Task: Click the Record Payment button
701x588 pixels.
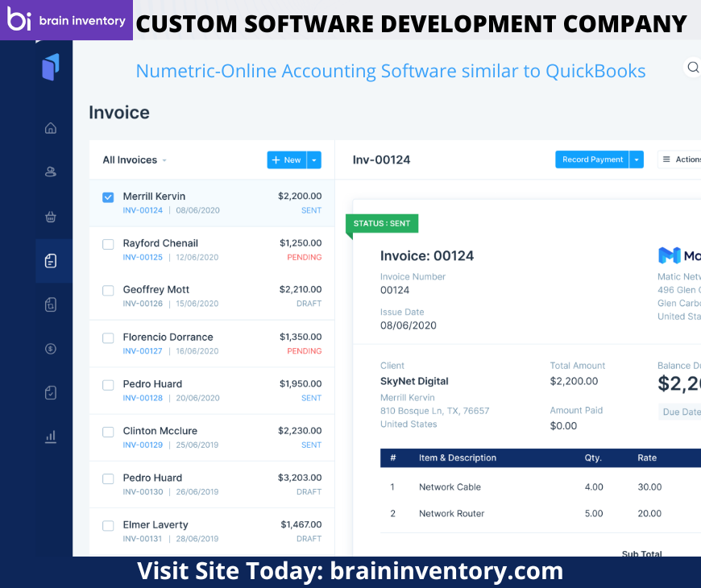Action: click(x=592, y=159)
